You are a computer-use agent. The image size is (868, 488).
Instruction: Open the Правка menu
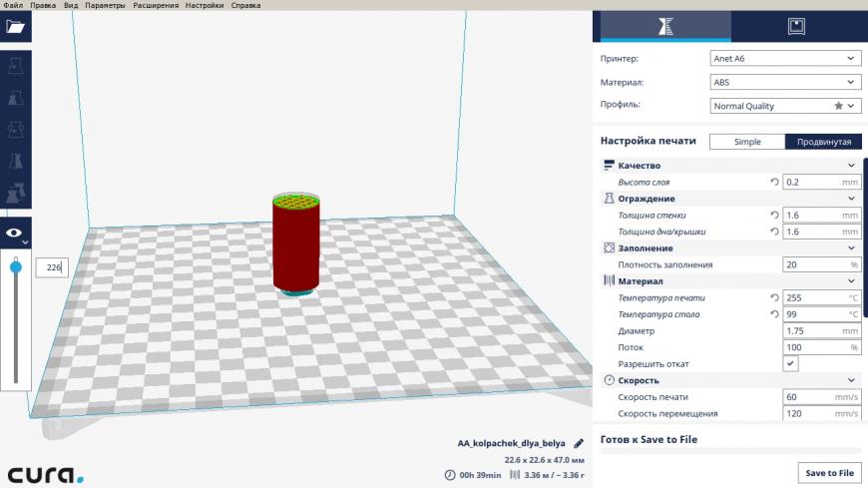tap(43, 5)
